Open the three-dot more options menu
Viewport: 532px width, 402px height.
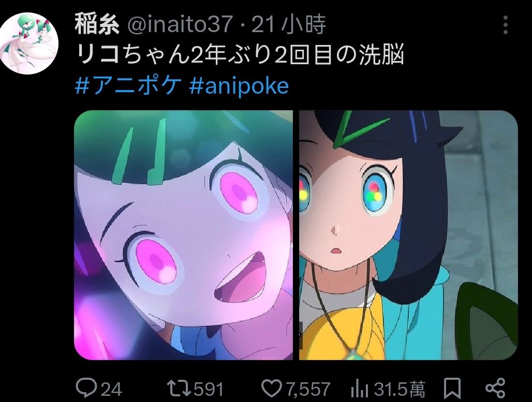point(505,25)
